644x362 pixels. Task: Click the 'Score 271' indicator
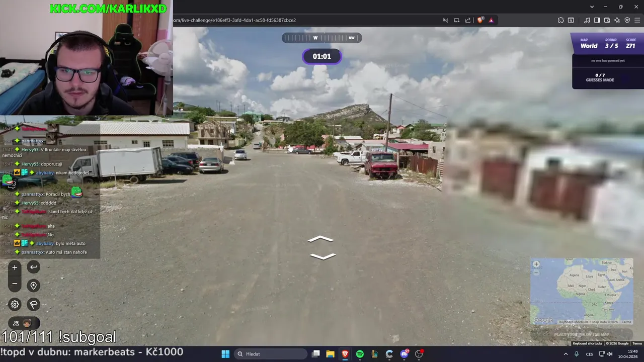[630, 44]
